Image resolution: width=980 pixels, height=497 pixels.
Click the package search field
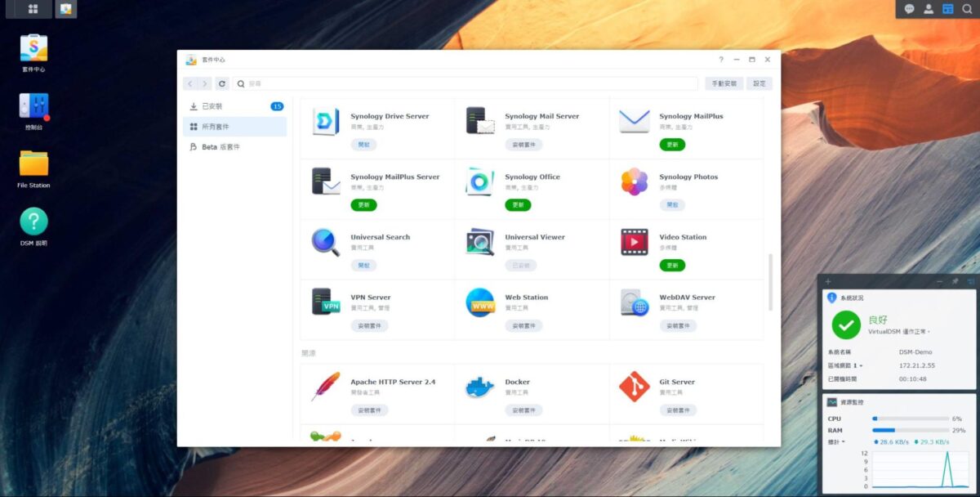pyautogui.click(x=465, y=83)
